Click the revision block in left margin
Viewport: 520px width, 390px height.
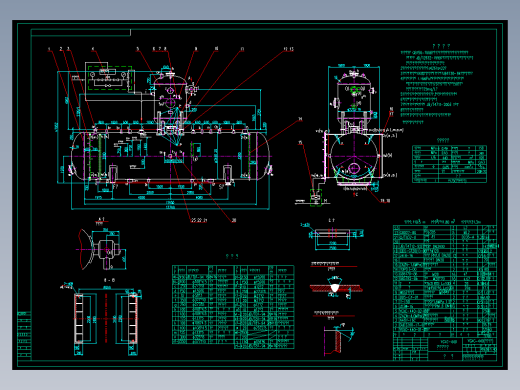pos(24,335)
